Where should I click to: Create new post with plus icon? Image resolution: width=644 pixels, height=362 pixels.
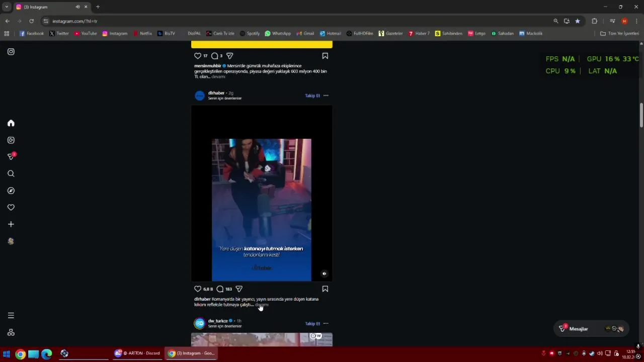11,224
